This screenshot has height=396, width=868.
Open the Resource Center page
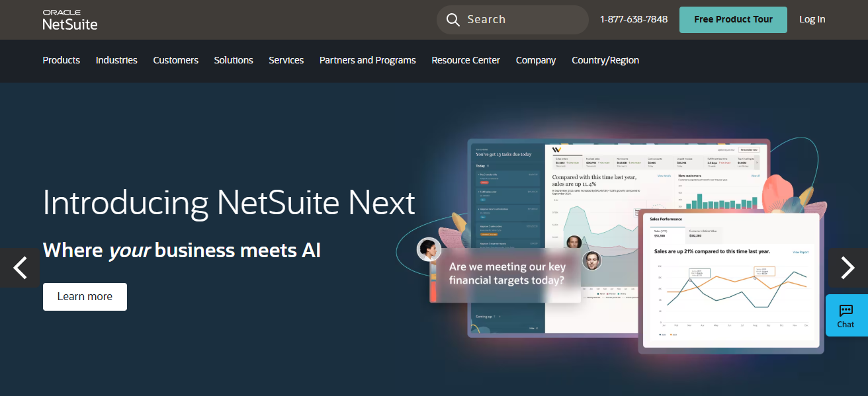pyautogui.click(x=466, y=60)
